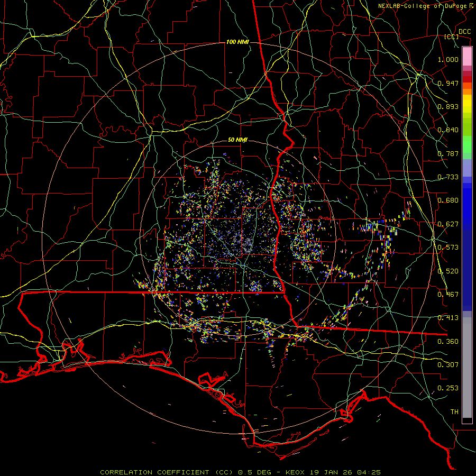Click the 0.840 colorbar value label
The width and height of the screenshot is (476, 476).
coord(448,130)
